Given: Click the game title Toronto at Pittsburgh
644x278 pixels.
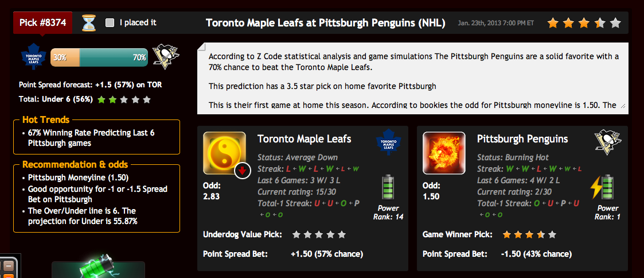Looking at the screenshot, I should [325, 22].
